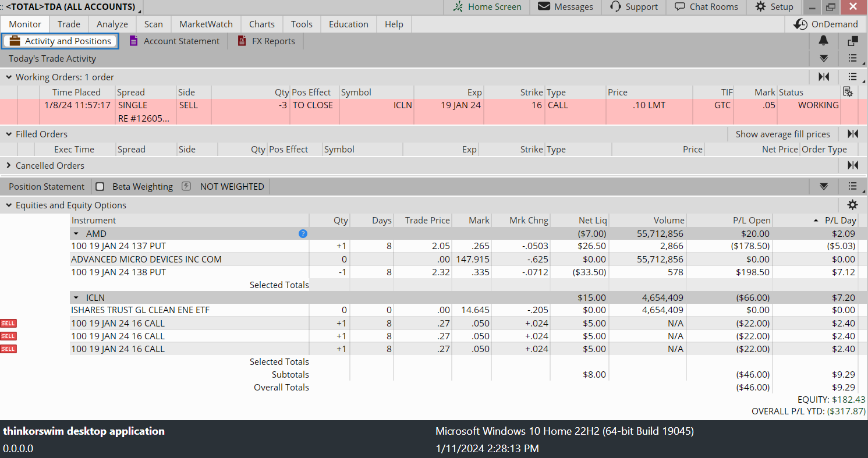Open Support headset option

633,7
